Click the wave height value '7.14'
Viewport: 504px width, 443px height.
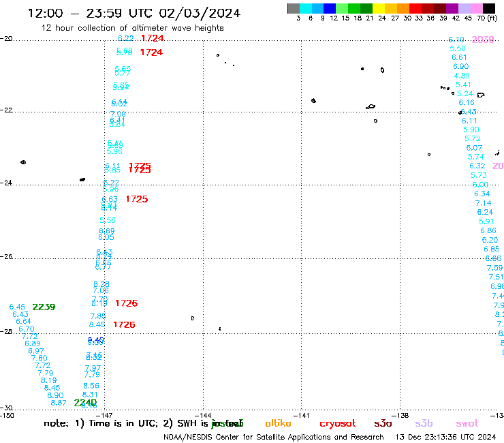tap(484, 203)
